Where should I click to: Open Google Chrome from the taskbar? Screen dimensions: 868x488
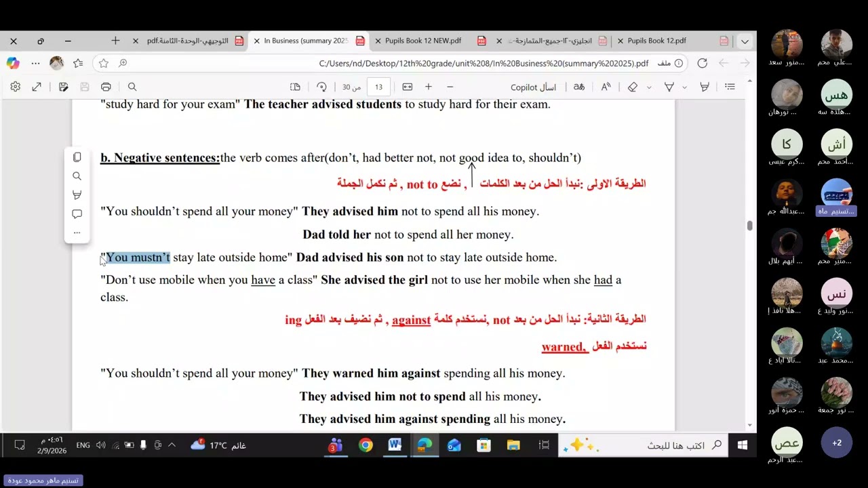pos(366,445)
